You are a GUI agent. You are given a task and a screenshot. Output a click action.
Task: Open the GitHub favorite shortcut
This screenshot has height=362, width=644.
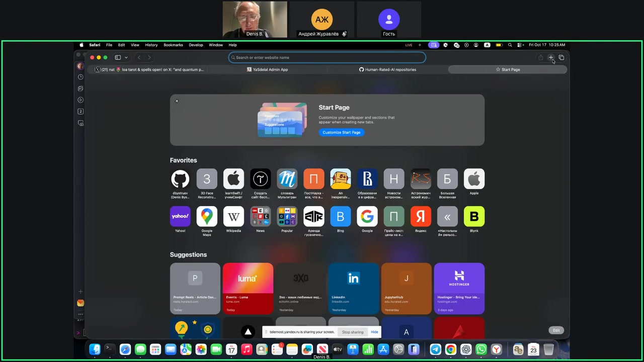coord(180,179)
